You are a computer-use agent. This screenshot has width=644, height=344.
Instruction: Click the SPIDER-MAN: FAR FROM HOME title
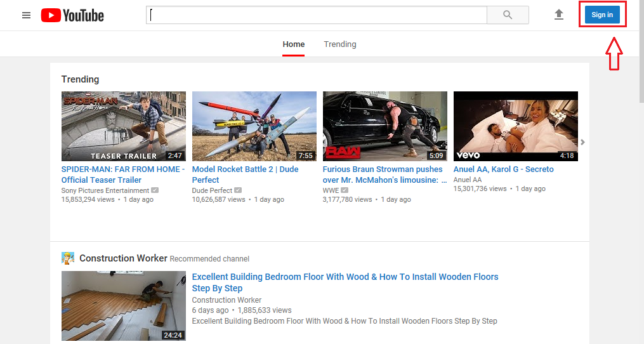(x=123, y=175)
